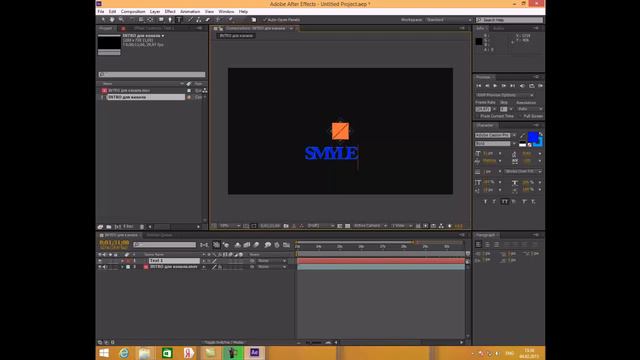The image size is (640, 360).
Task: Toggle From Current Time checkbox
Action: (477, 116)
